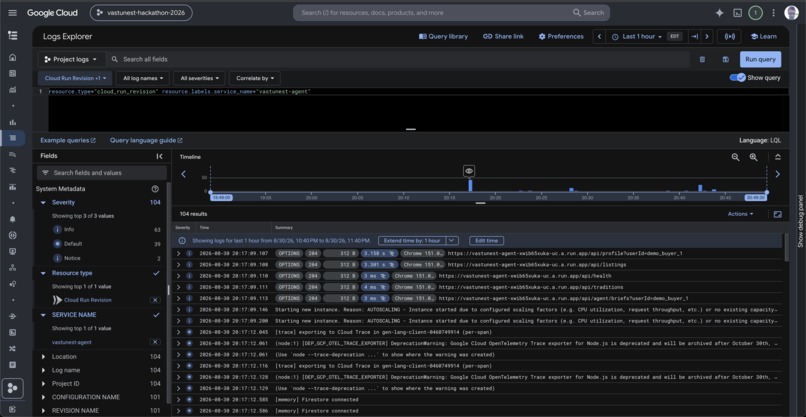This screenshot has width=806, height=417.
Task: Open the Google Cloud main navigation menu
Action: (12, 12)
